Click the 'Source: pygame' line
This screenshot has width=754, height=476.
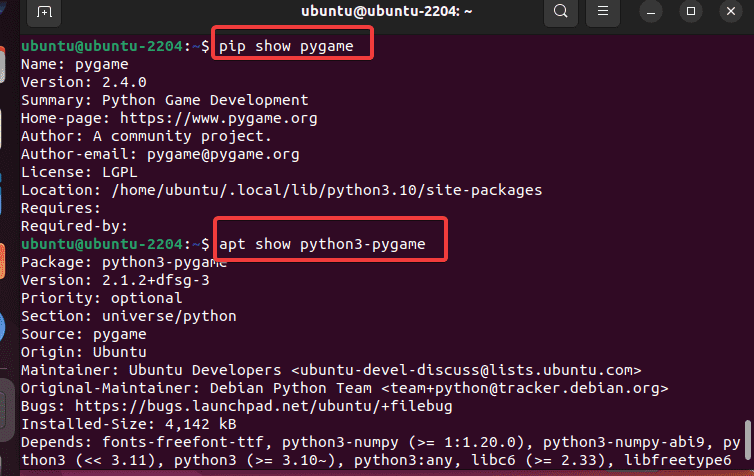[x=84, y=334]
